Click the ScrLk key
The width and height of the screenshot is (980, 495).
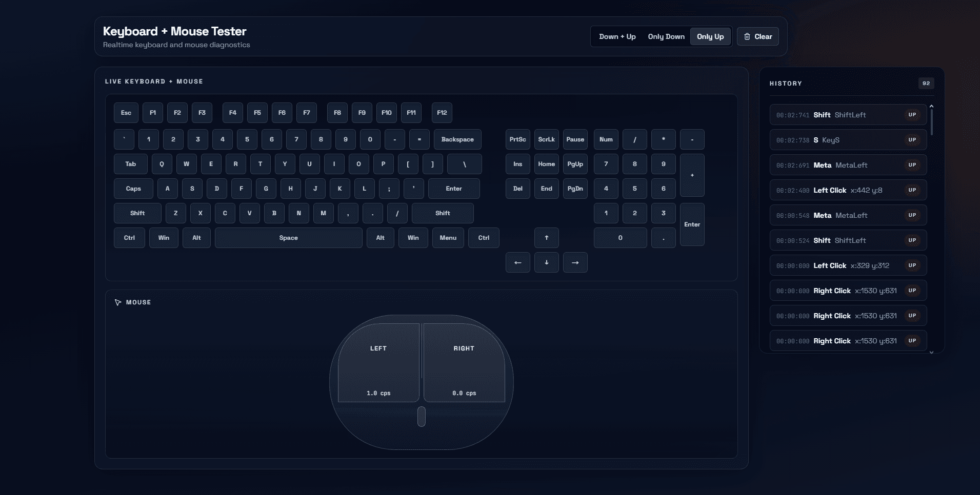[547, 139]
